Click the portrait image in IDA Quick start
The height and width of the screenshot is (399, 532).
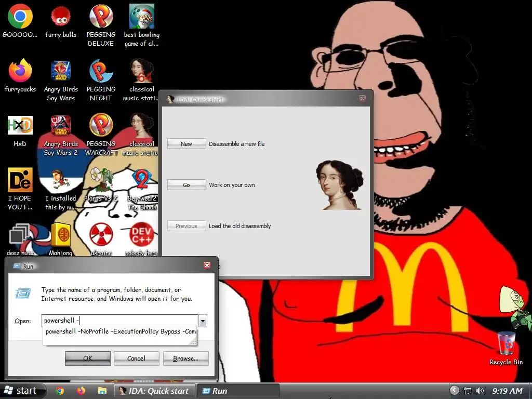pos(339,185)
